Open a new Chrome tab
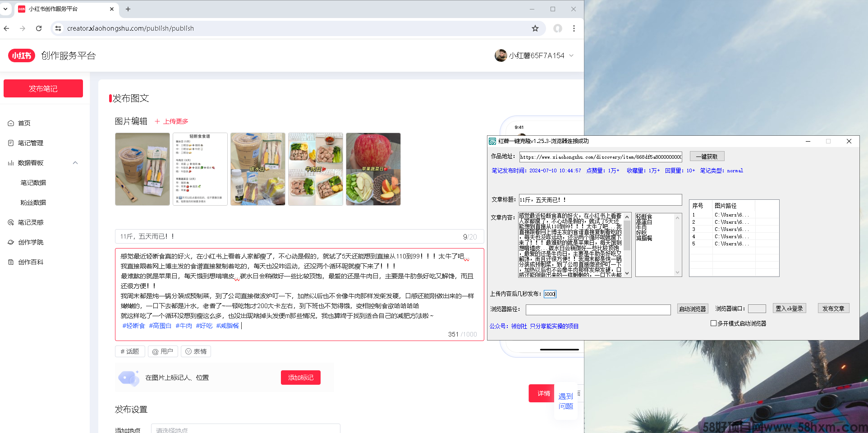The width and height of the screenshot is (868, 433). coord(128,9)
